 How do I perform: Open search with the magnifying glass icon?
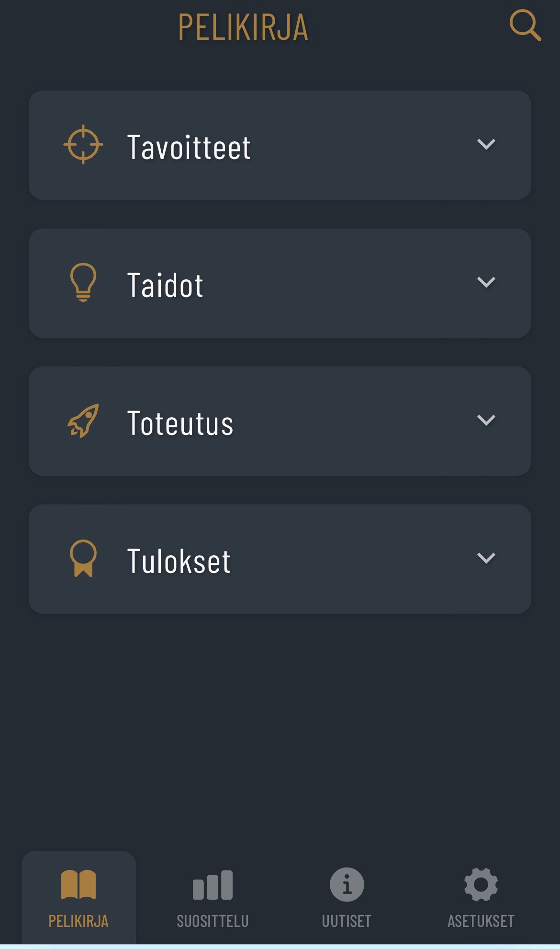525,25
